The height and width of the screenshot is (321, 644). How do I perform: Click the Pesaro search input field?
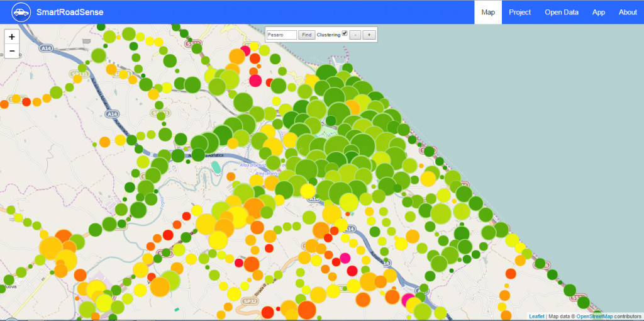281,35
